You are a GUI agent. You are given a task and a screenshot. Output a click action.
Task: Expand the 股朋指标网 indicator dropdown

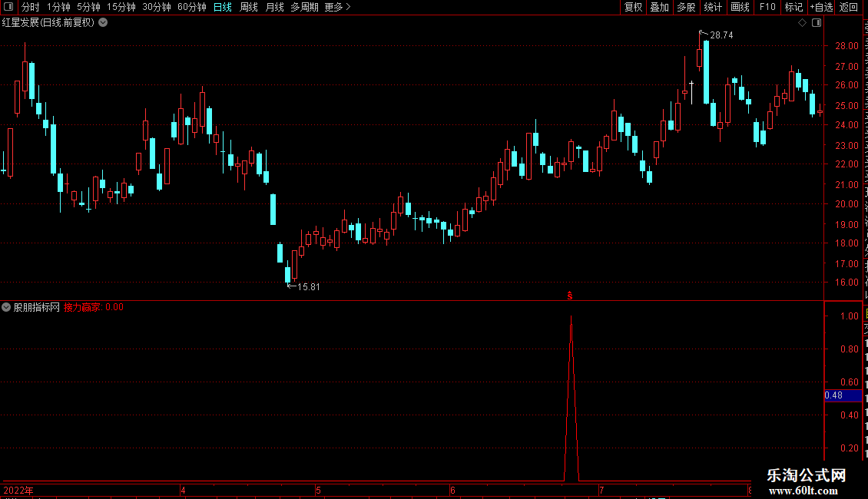pyautogui.click(x=6, y=307)
